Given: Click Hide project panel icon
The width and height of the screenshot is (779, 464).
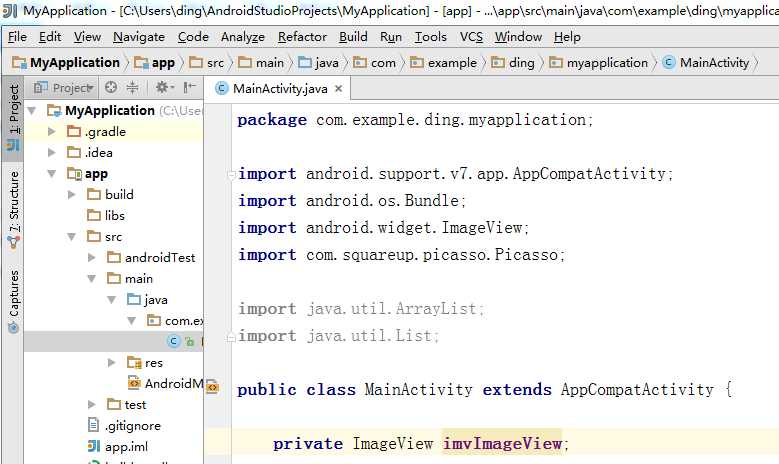Looking at the screenshot, I should 189,87.
